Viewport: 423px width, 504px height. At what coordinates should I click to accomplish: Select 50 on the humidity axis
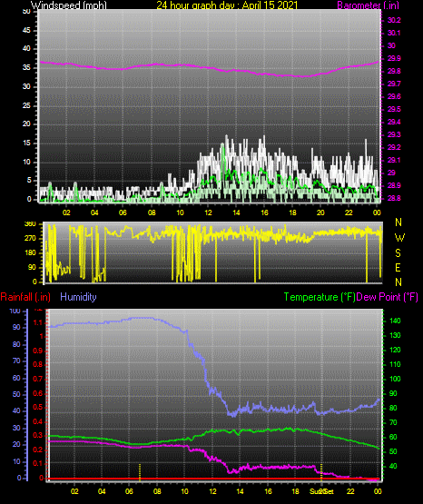(x=16, y=394)
